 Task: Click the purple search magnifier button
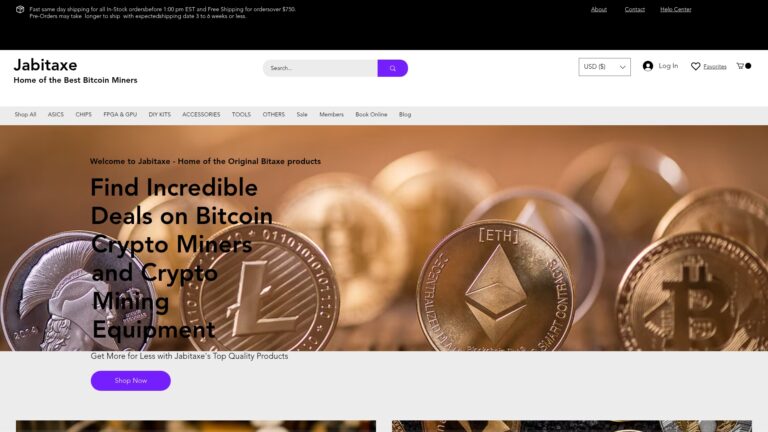pos(392,68)
